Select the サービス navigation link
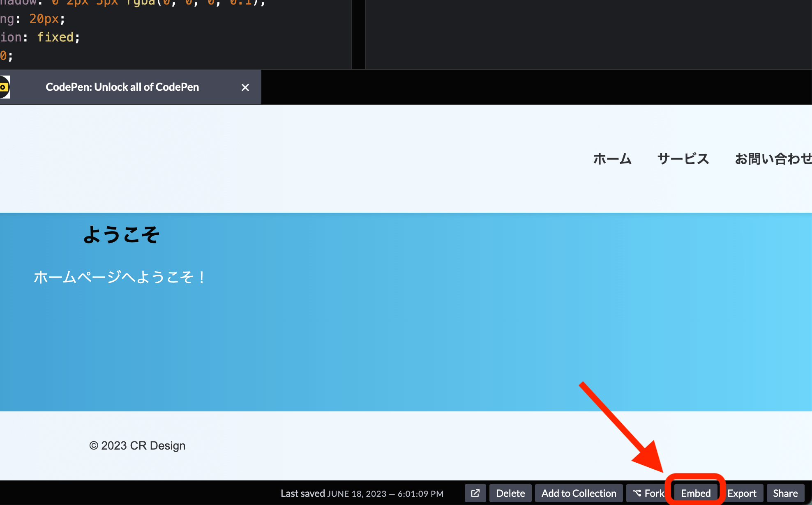 pos(683,159)
